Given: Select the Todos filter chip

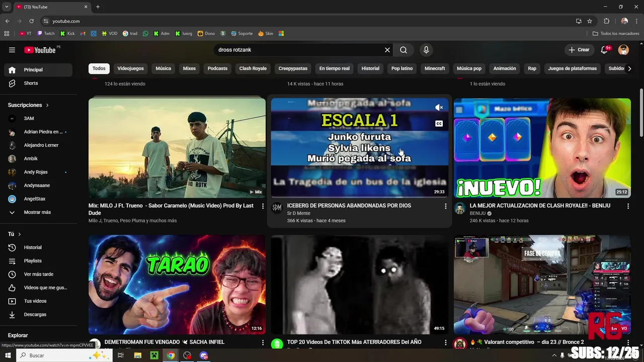Looking at the screenshot, I should coord(99,68).
